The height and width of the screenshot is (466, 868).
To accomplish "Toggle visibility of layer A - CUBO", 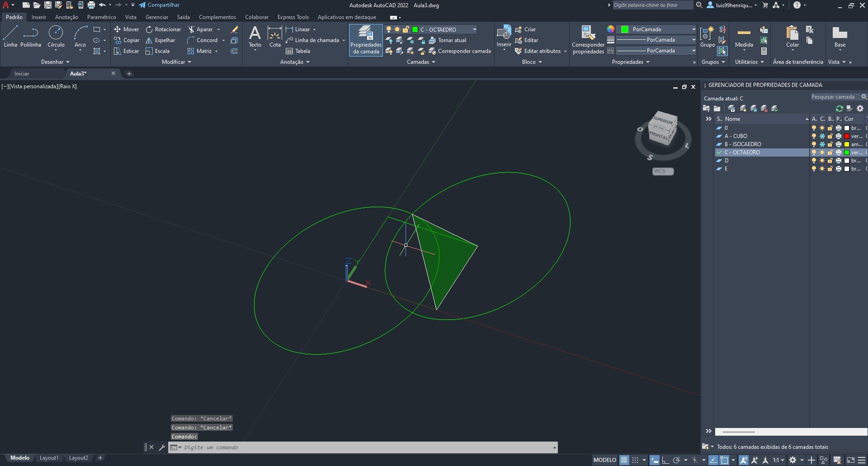I will (x=814, y=136).
